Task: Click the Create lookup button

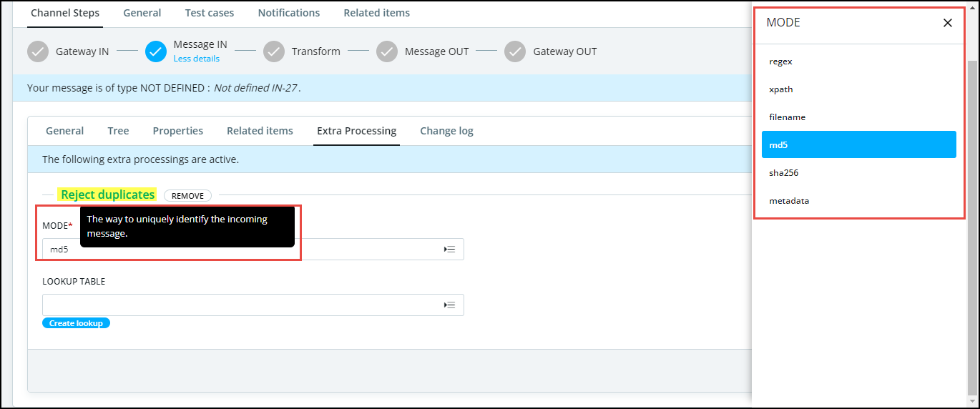Action: click(76, 323)
